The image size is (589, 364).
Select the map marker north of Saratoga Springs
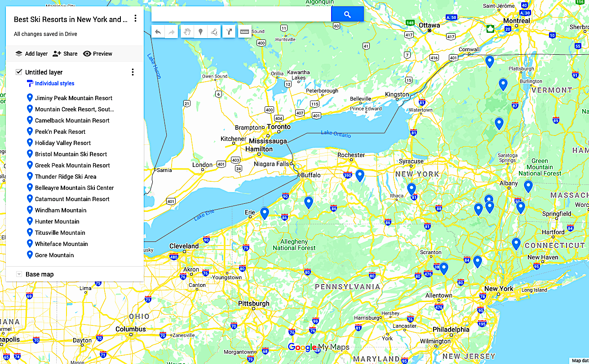point(499,123)
